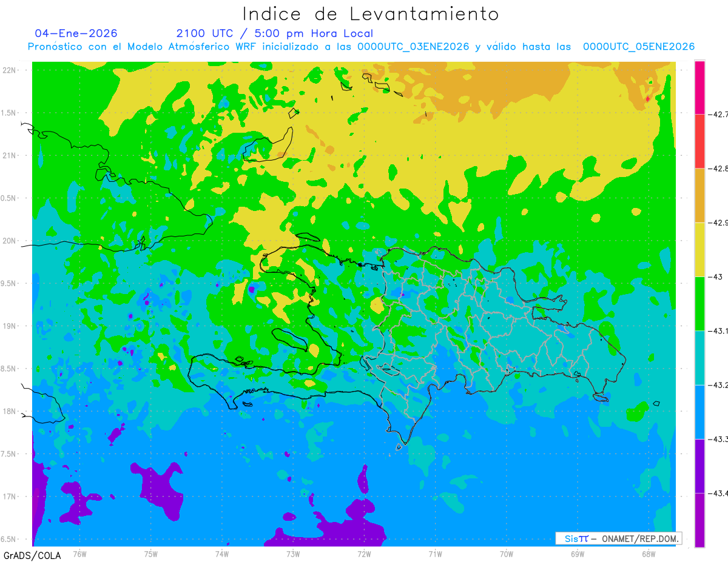Click the legend value '-43.2'
The height and width of the screenshot is (562, 728).
tap(717, 385)
